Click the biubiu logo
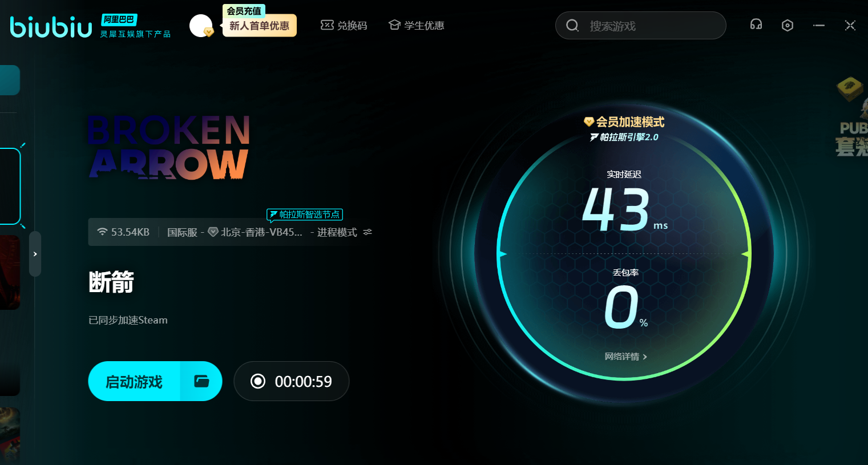The image size is (868, 465). pyautogui.click(x=51, y=27)
